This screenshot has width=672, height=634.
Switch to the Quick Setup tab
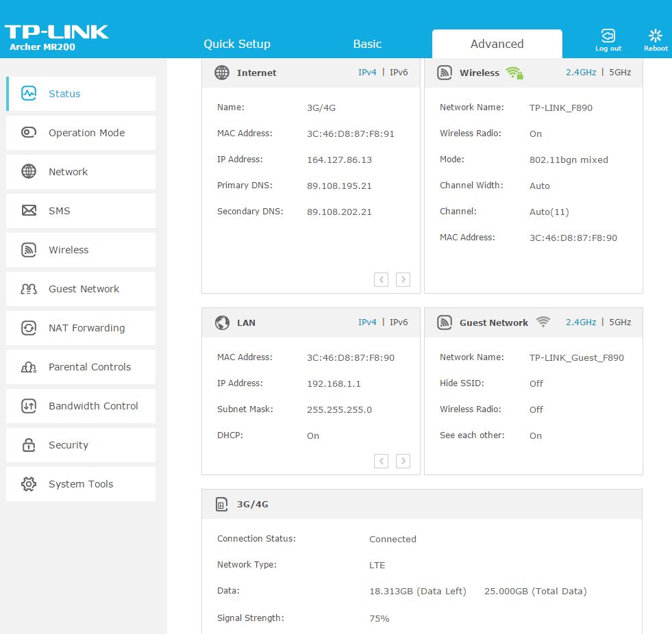[x=237, y=44]
